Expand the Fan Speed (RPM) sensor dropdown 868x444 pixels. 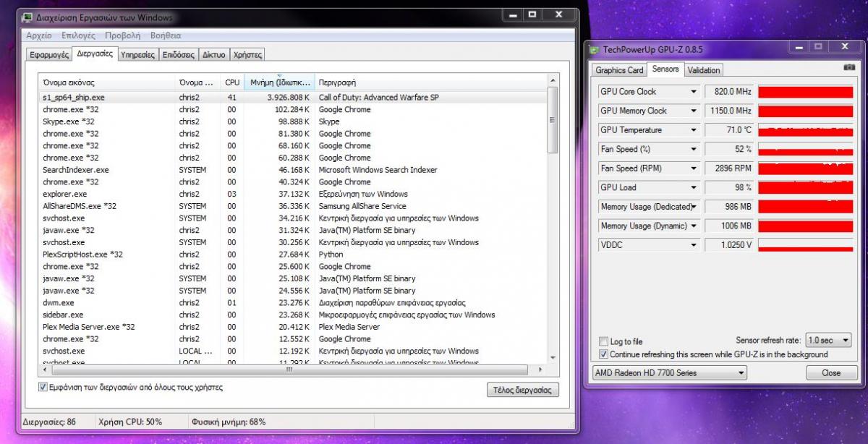click(x=694, y=168)
